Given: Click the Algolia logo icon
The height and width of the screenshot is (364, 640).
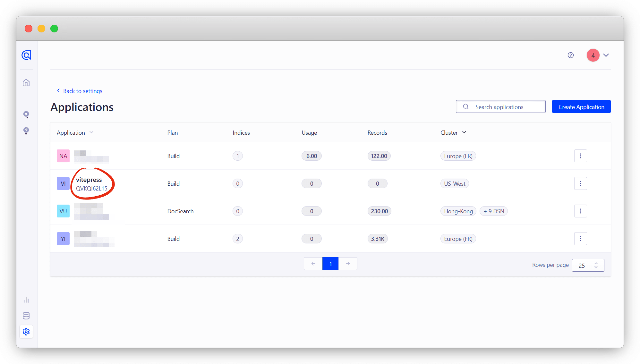Looking at the screenshot, I should pos(26,55).
